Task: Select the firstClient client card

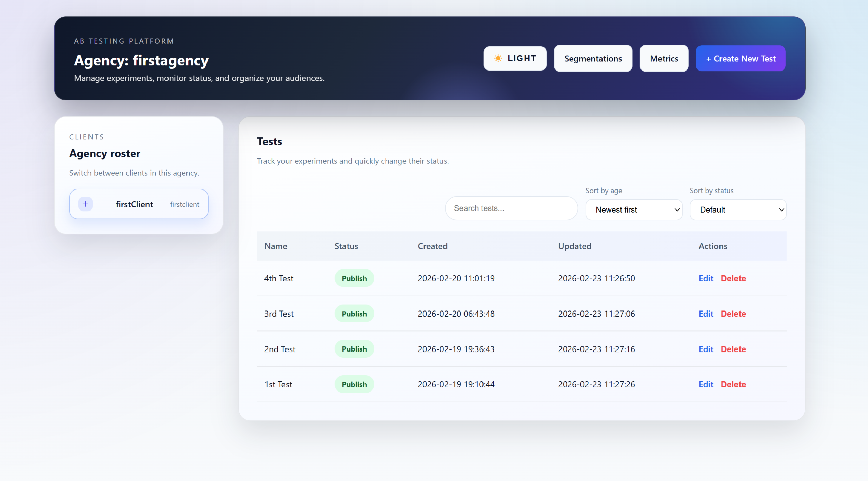Action: click(139, 204)
